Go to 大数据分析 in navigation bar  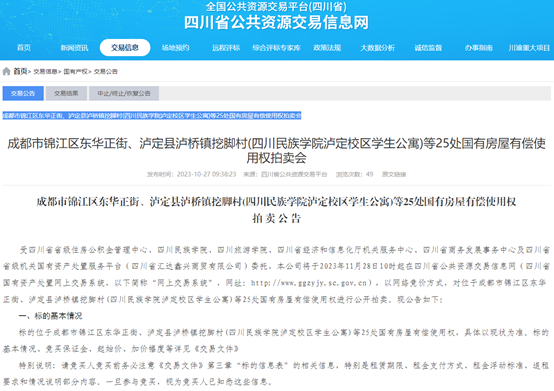[x=378, y=48]
